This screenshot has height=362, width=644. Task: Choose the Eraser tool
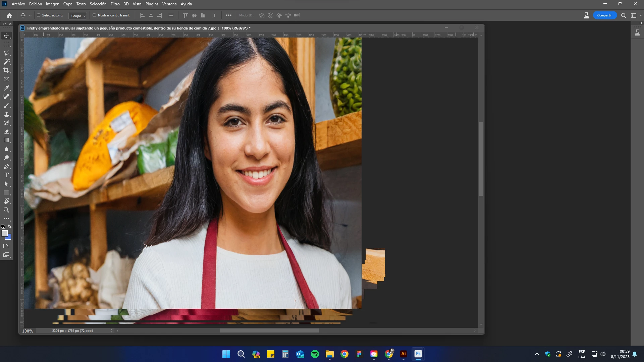click(6, 132)
